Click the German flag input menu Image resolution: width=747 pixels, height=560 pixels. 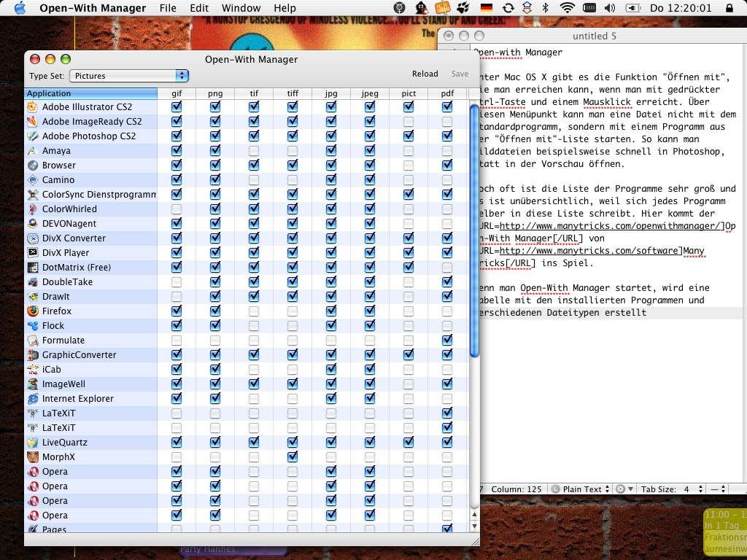point(487,7)
